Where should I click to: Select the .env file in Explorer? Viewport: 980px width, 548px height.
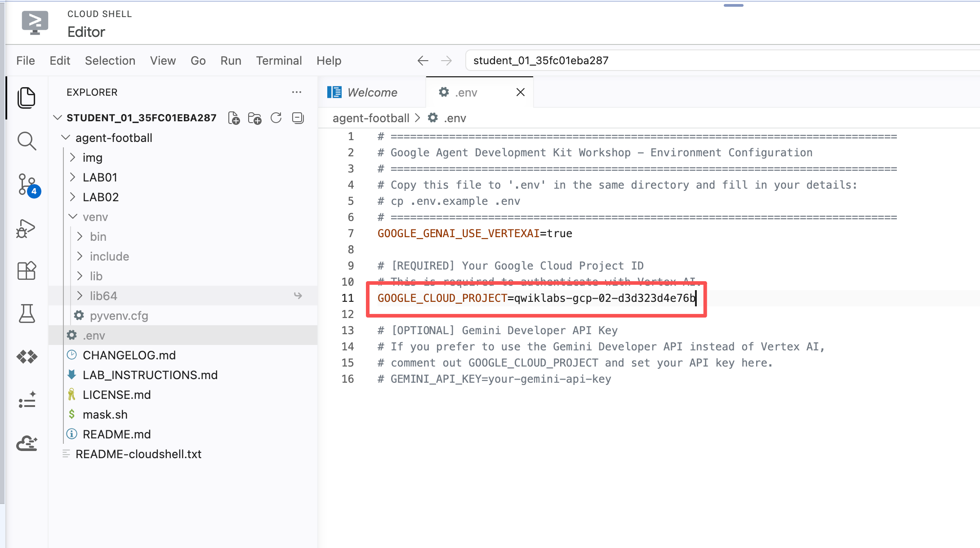click(x=183, y=335)
